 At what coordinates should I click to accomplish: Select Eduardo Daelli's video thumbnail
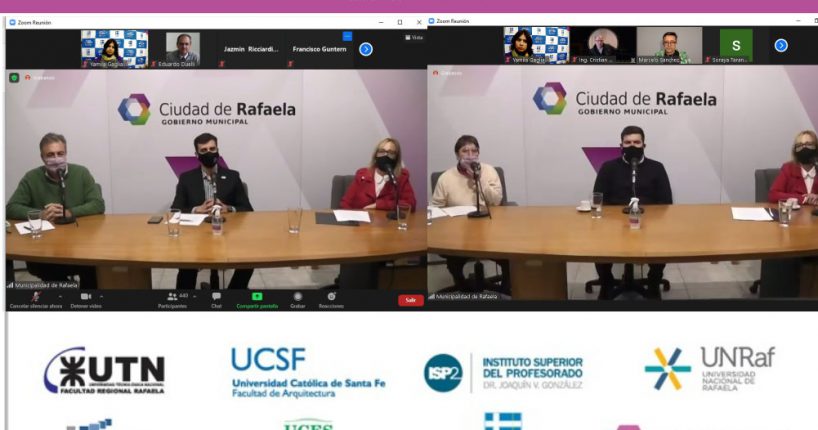coord(182,48)
